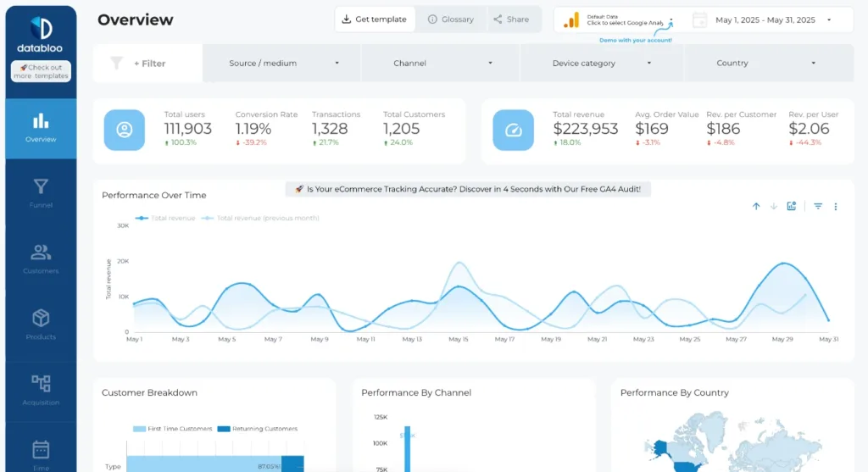Go to Customers section icon

(x=41, y=257)
